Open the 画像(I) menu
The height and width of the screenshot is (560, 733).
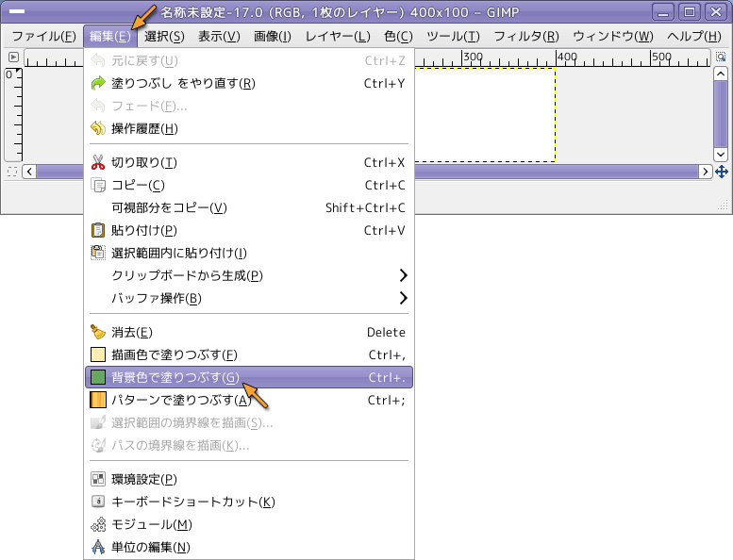click(x=272, y=36)
